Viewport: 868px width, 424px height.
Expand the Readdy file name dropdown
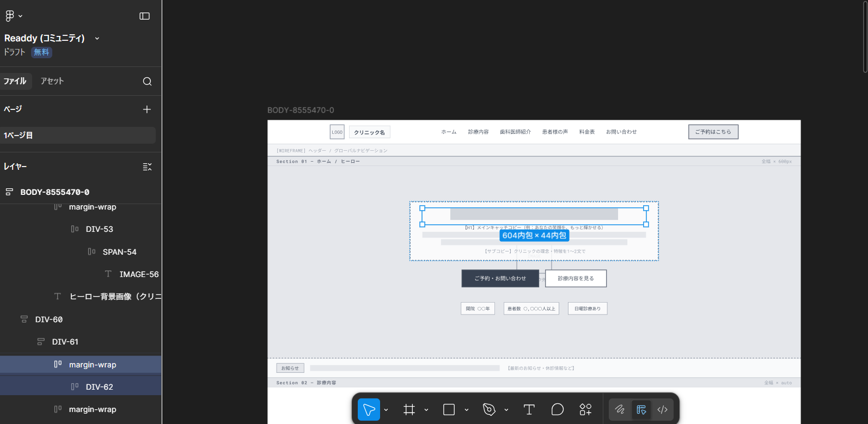[97, 39]
